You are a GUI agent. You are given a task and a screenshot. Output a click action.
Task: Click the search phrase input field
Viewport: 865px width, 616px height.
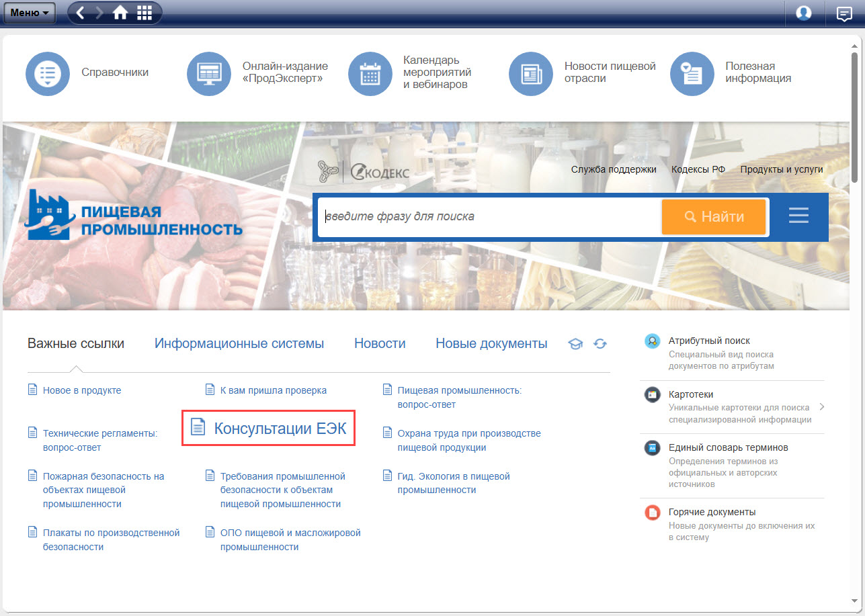pos(489,216)
